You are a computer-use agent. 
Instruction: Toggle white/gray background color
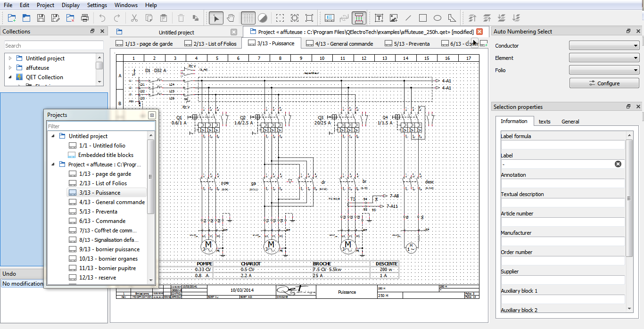263,18
